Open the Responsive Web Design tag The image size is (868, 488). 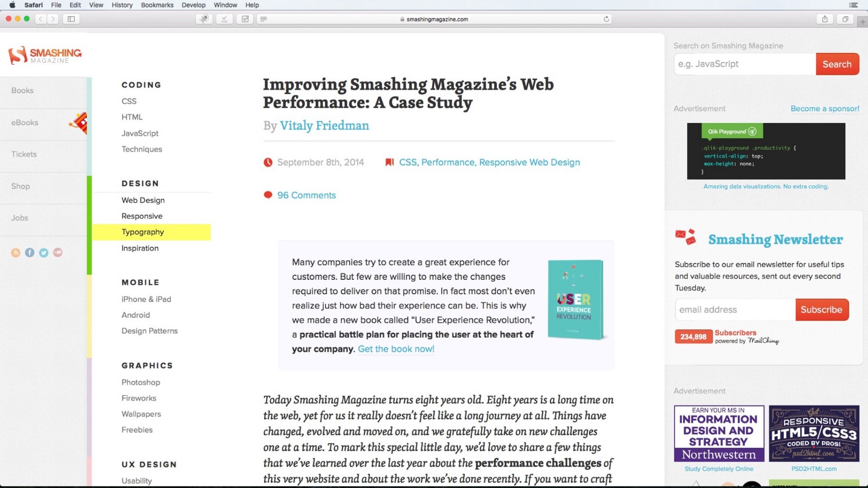(529, 162)
